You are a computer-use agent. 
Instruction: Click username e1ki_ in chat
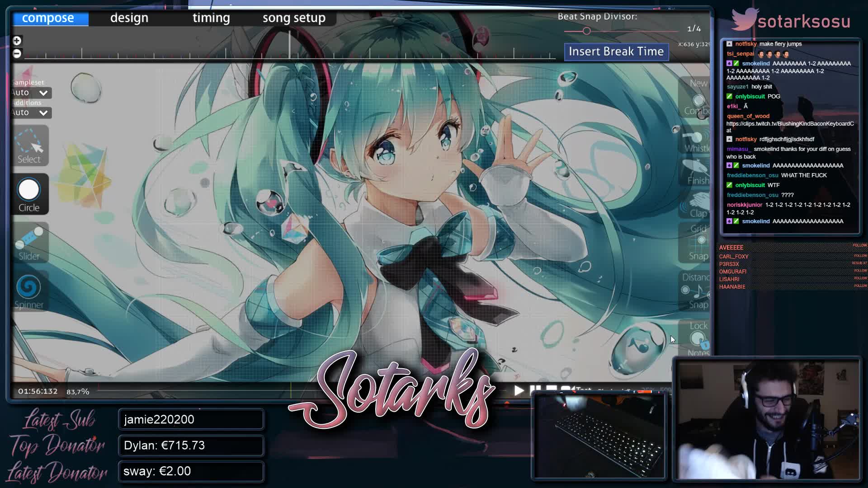coord(734,106)
